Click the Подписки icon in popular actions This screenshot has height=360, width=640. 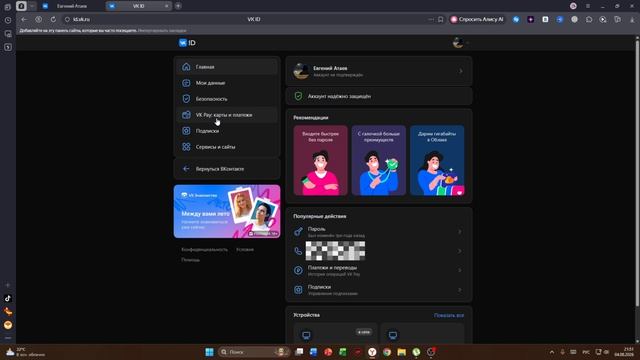click(x=298, y=290)
